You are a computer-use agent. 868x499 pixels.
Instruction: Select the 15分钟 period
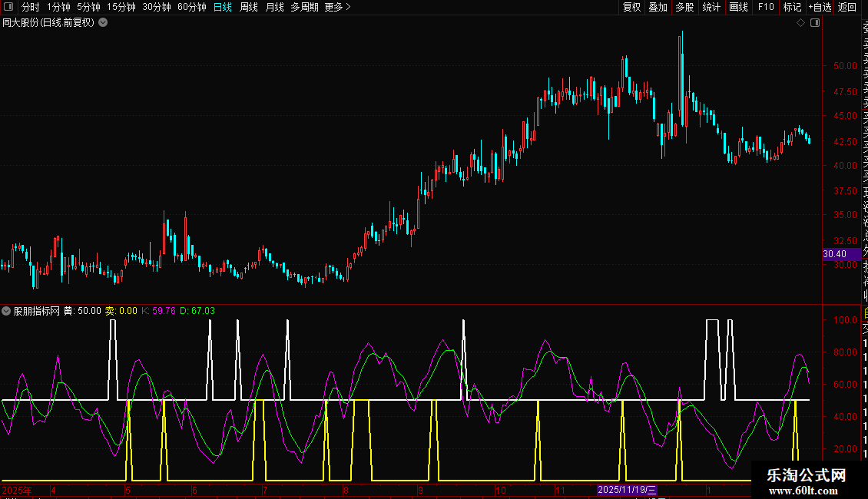pos(121,7)
